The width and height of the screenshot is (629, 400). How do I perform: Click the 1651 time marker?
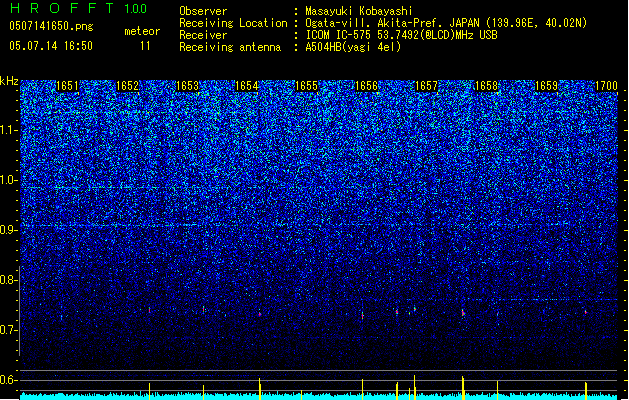pos(67,86)
